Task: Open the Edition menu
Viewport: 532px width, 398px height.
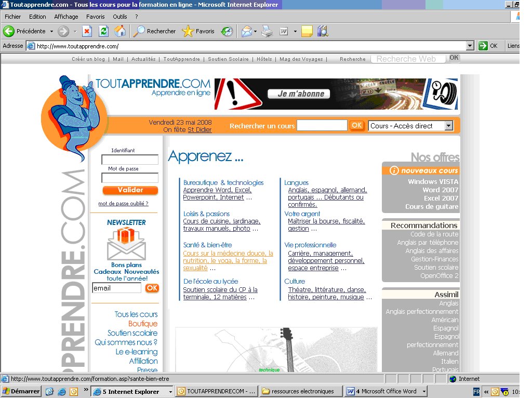Action: pos(37,17)
